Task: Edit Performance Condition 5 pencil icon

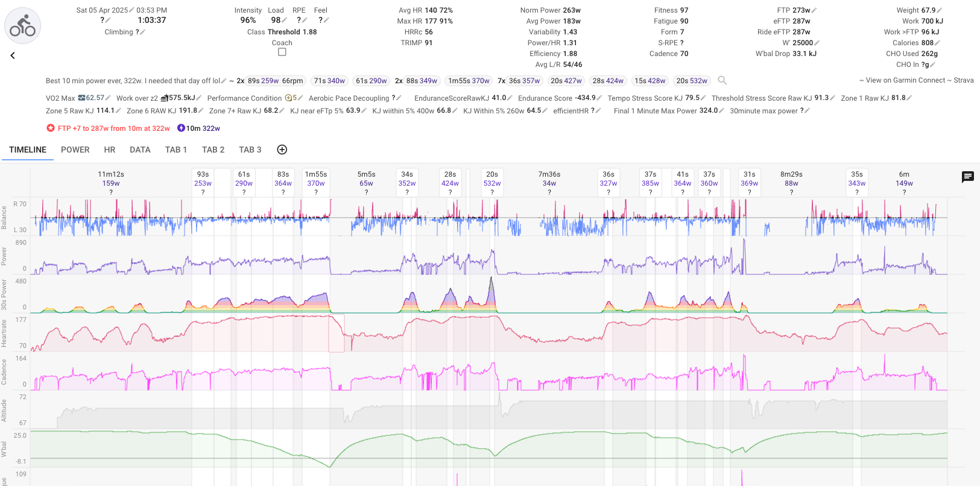Action: coord(300,98)
